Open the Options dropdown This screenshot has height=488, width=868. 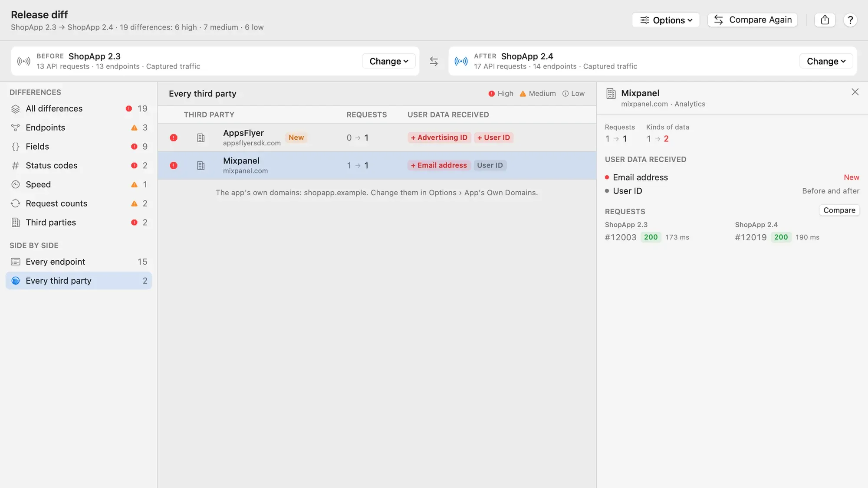665,20
